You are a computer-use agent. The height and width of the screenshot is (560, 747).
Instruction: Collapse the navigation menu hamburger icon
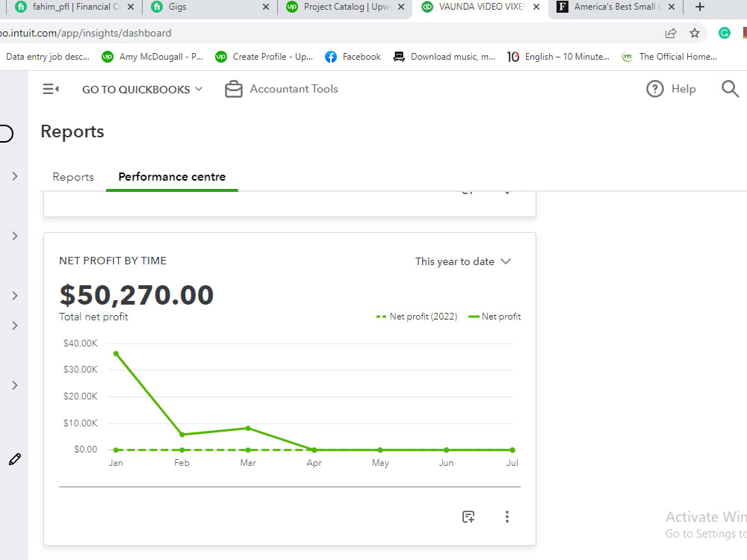click(51, 89)
